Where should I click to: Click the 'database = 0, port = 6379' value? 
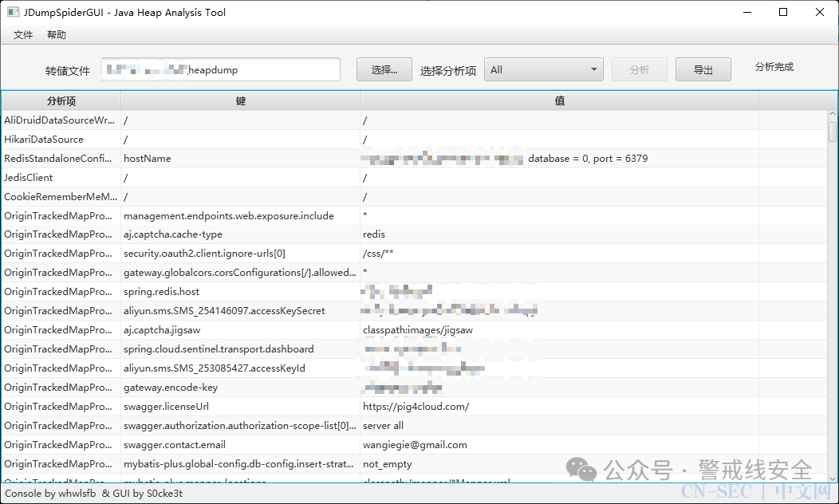588,159
